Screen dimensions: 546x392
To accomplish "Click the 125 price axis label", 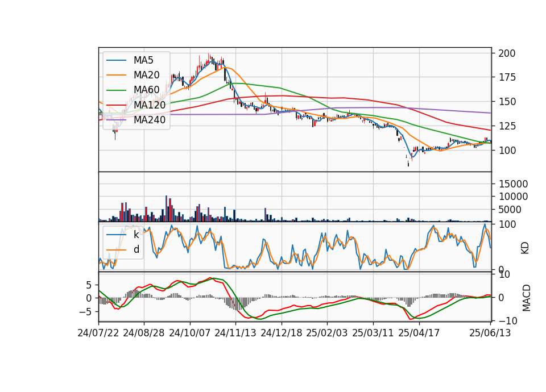I will pos(507,126).
